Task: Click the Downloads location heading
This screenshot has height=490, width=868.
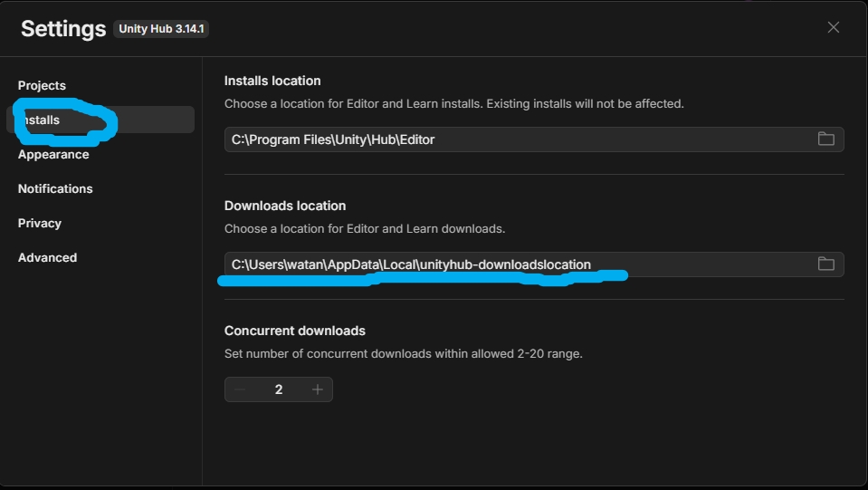Action: coord(285,206)
